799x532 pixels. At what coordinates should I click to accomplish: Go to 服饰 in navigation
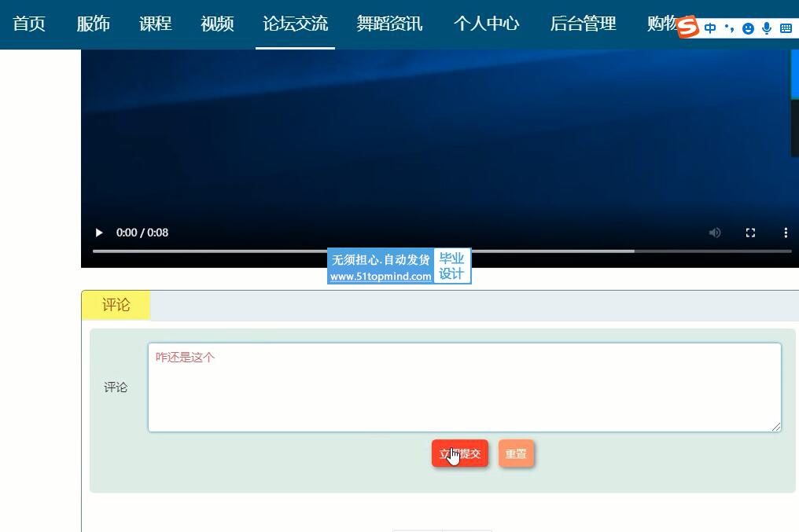tap(94, 24)
